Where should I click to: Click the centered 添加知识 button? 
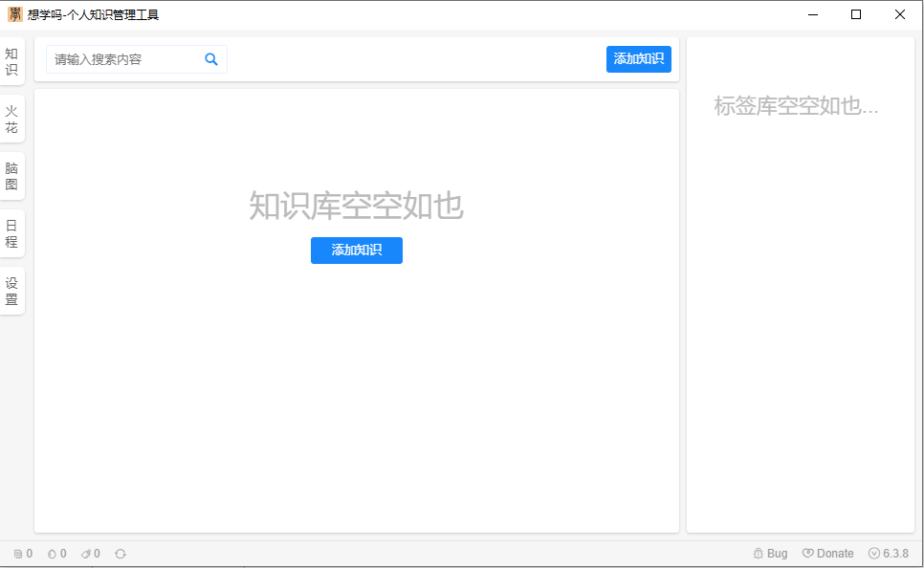click(357, 251)
